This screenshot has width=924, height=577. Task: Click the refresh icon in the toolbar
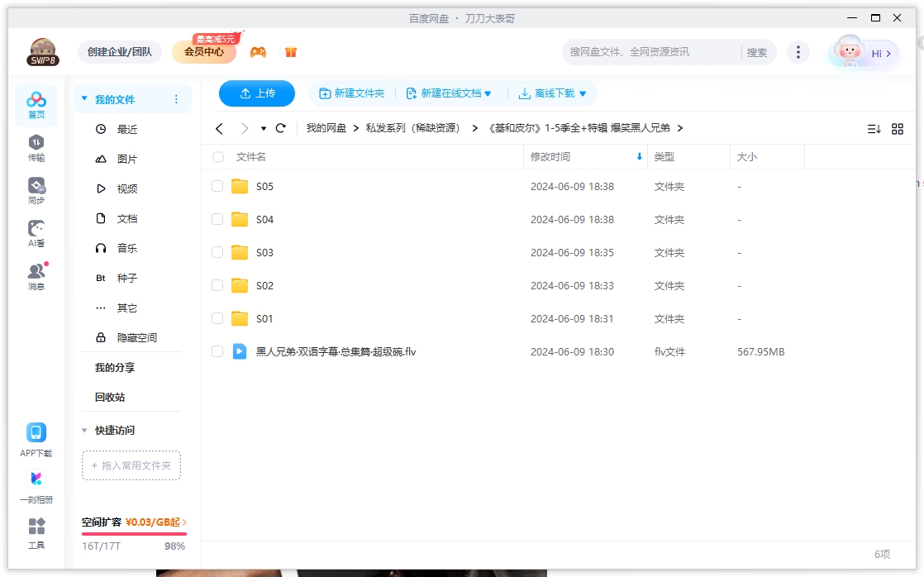click(281, 128)
